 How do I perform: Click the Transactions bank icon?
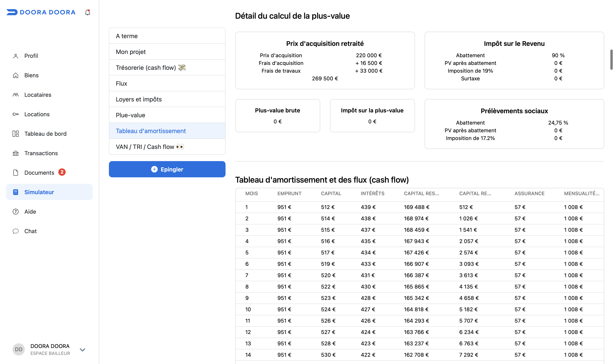pos(16,153)
